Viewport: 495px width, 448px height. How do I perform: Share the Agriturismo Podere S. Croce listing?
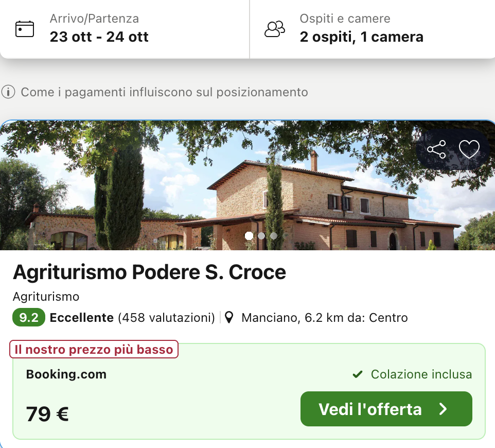coord(436,150)
